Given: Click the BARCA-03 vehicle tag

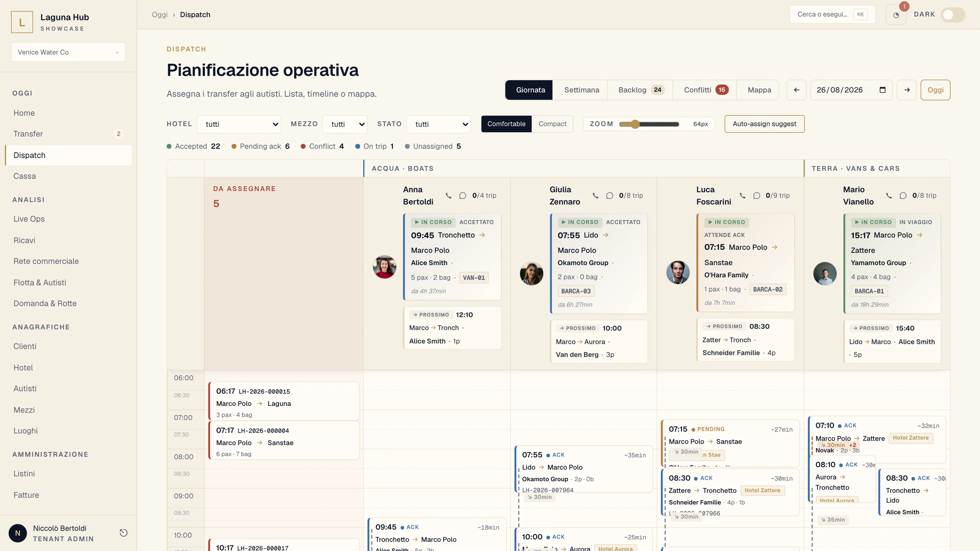Looking at the screenshot, I should [576, 291].
